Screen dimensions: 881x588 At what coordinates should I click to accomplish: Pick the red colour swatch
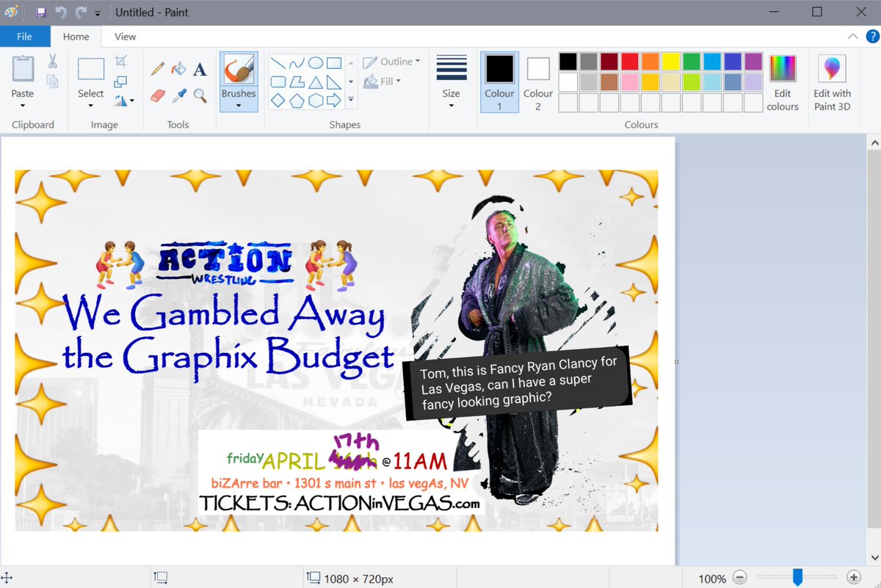click(x=629, y=62)
